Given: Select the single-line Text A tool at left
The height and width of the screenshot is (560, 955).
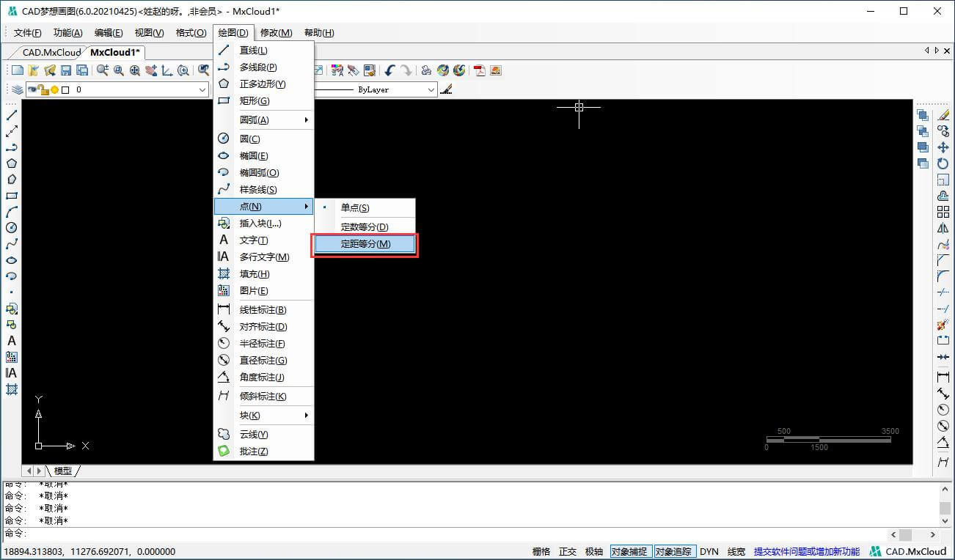Looking at the screenshot, I should tap(12, 341).
